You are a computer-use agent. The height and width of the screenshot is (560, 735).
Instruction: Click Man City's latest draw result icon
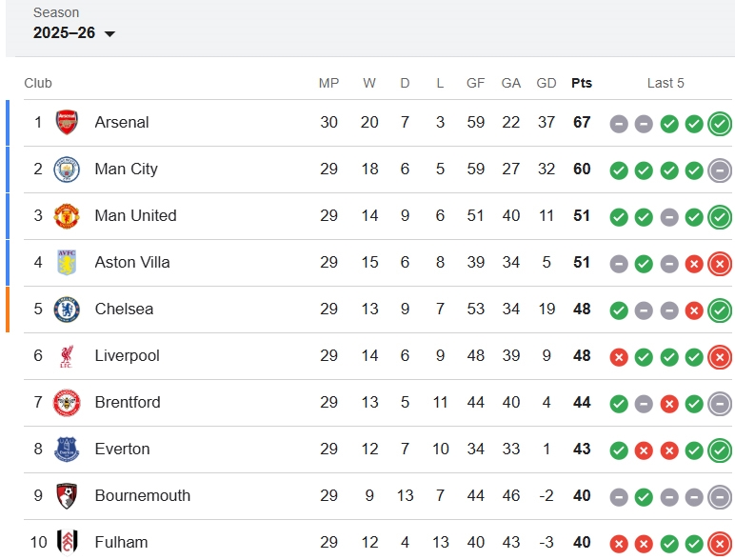click(720, 170)
